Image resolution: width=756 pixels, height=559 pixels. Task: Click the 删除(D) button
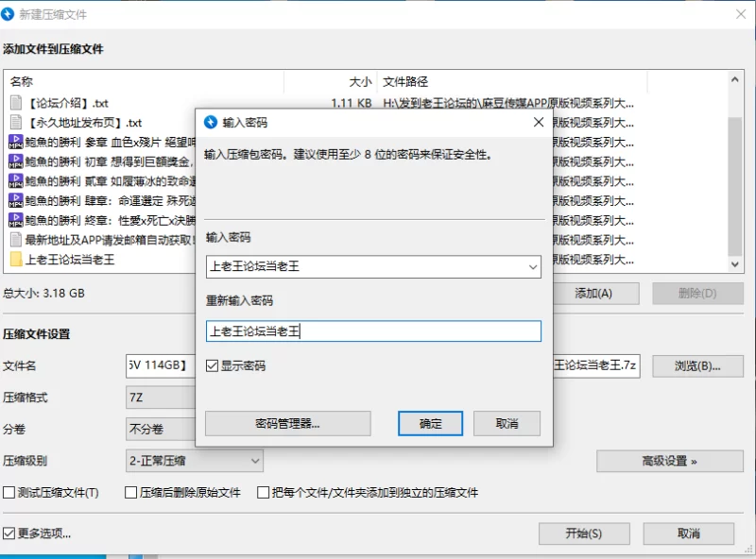[697, 294]
